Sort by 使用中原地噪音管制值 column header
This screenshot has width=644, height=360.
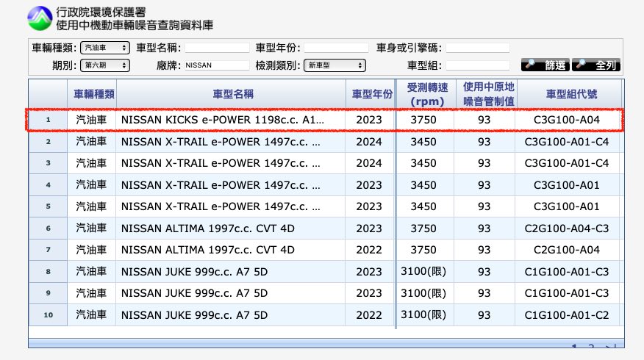pyautogui.click(x=487, y=94)
